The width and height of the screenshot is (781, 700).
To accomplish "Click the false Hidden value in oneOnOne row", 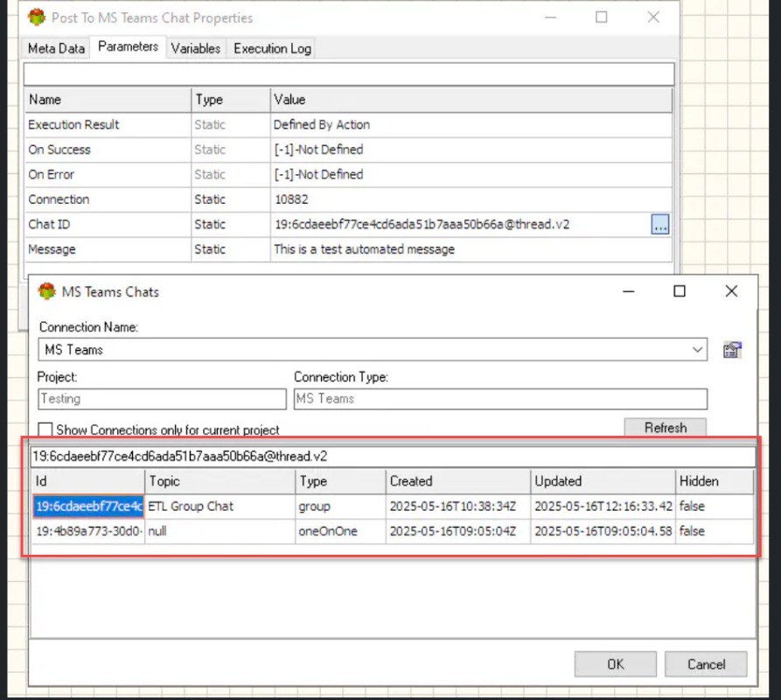I will click(715, 531).
